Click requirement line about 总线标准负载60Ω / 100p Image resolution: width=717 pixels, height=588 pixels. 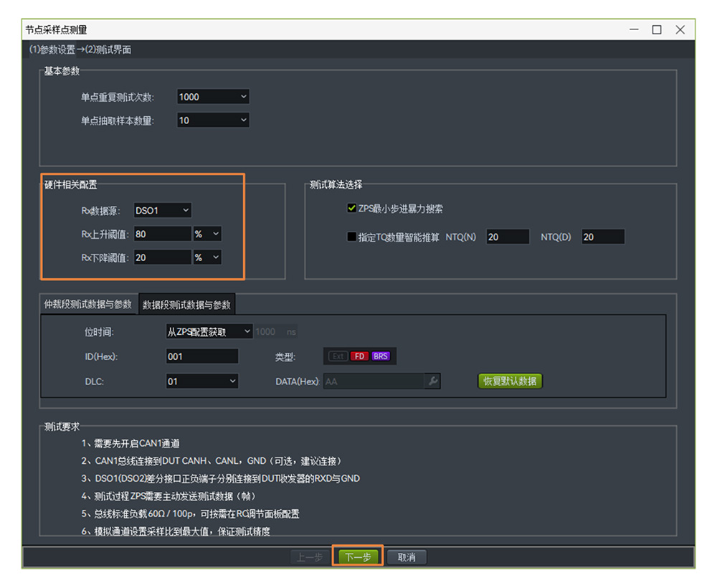[x=190, y=513]
